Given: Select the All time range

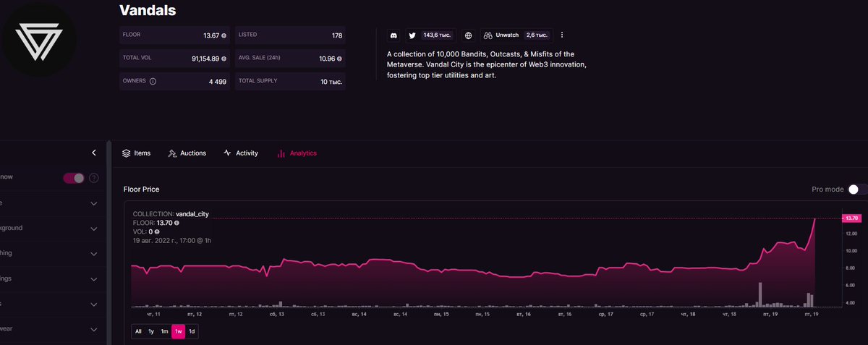Looking at the screenshot, I should (138, 331).
